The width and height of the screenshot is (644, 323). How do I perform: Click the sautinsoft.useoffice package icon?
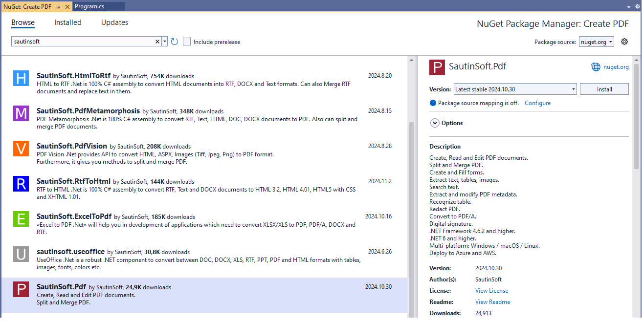(x=21, y=254)
